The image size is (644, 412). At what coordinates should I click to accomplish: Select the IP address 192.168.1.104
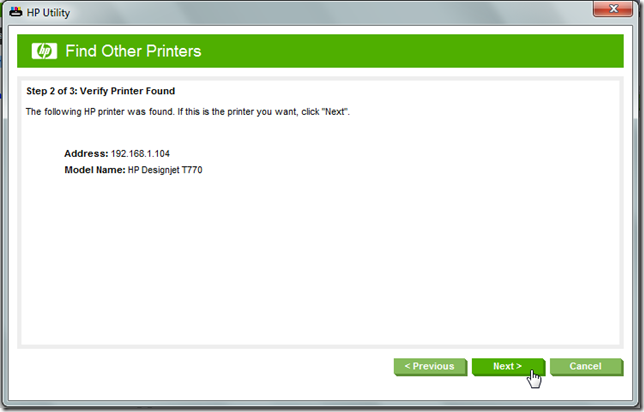(140, 154)
